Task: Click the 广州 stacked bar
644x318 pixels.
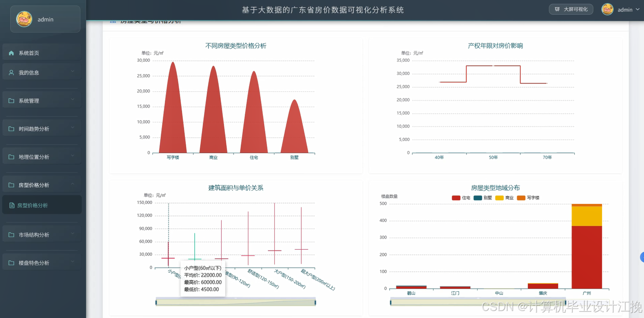Action: tap(587, 246)
